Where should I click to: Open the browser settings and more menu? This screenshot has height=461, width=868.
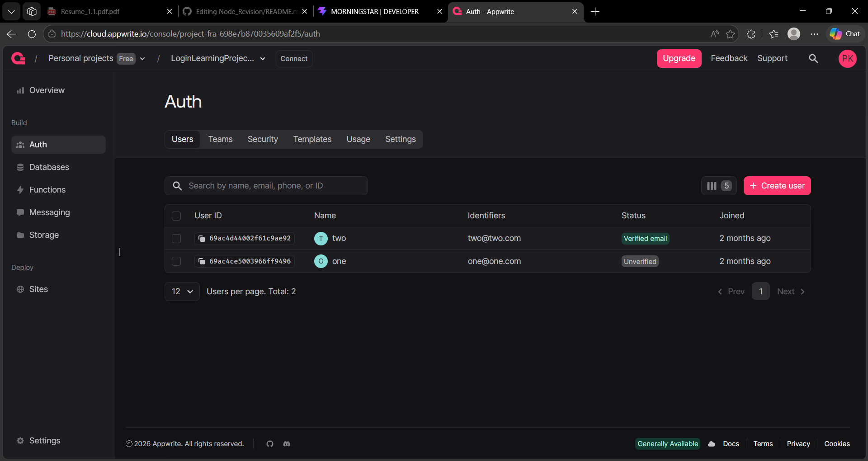pyautogui.click(x=814, y=34)
